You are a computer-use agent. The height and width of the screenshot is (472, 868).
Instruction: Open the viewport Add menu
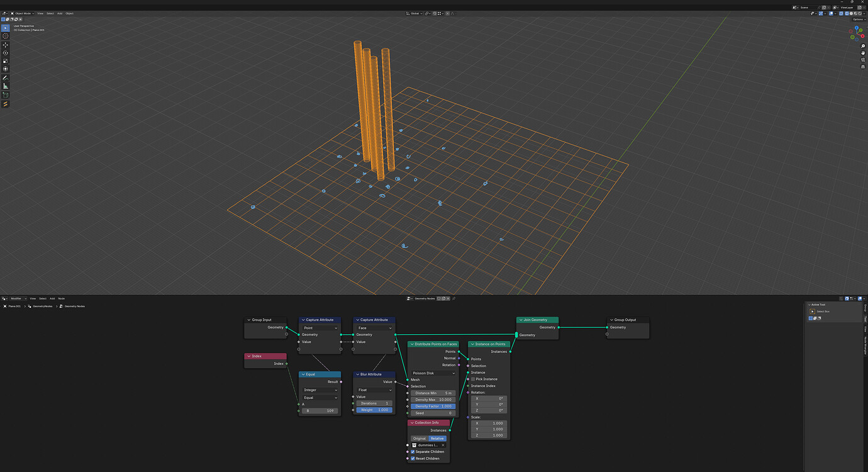point(60,13)
